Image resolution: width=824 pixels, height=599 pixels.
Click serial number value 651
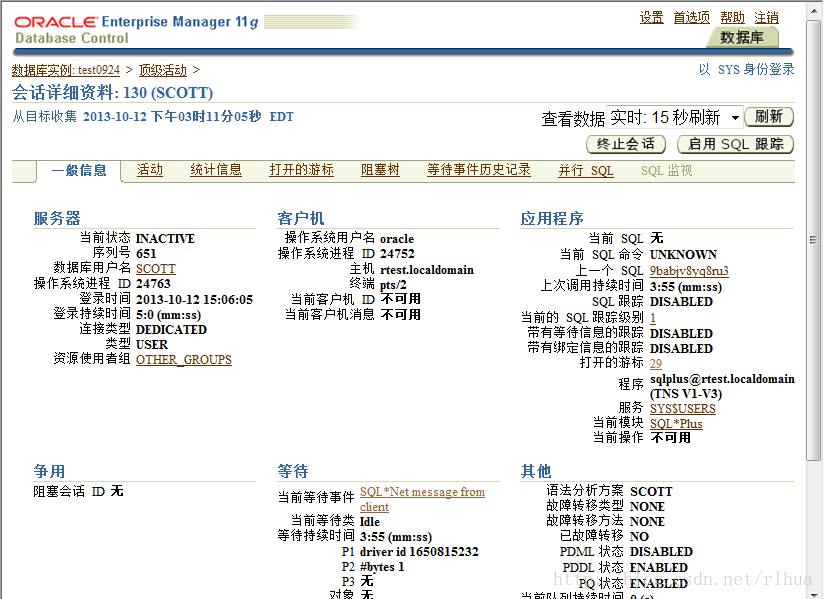tap(146, 253)
